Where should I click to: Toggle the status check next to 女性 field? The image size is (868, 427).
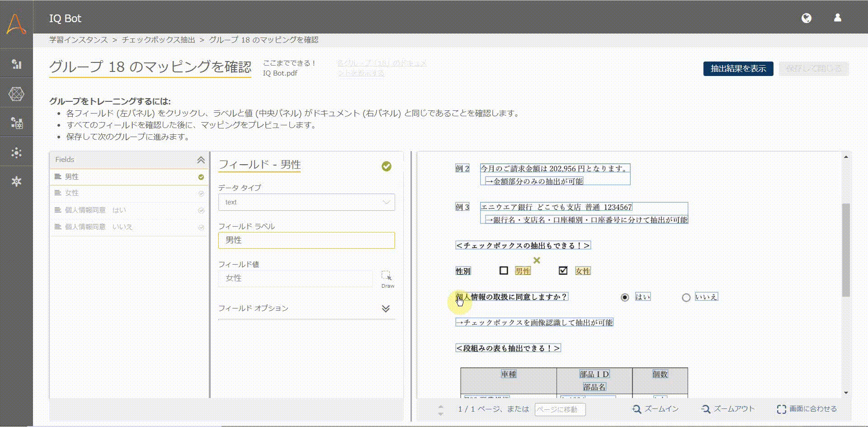coord(200,194)
